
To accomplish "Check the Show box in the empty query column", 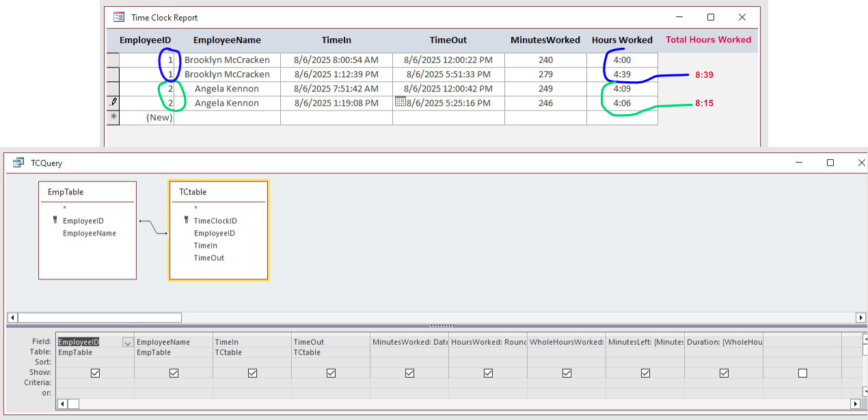I will [802, 373].
